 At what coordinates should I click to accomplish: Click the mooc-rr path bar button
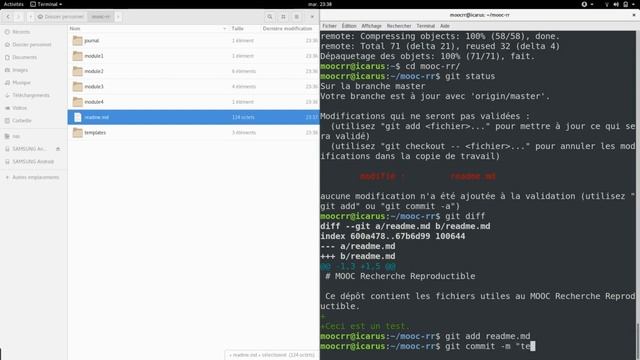(x=101, y=17)
